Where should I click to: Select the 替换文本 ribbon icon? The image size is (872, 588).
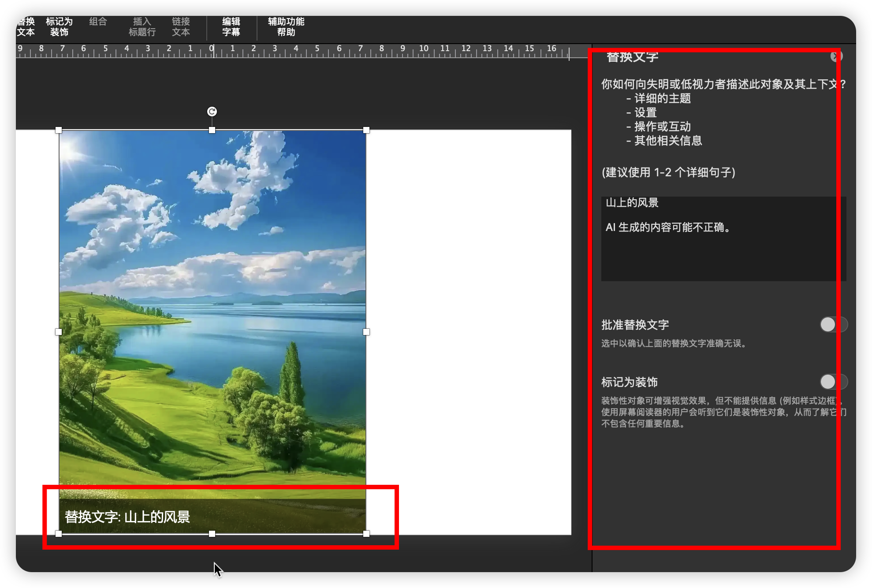click(26, 27)
